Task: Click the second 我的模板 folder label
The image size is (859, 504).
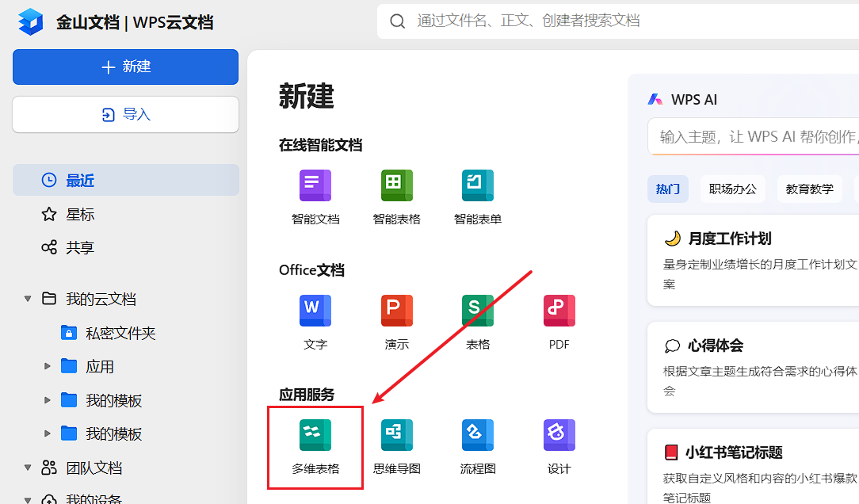Action: [x=114, y=434]
